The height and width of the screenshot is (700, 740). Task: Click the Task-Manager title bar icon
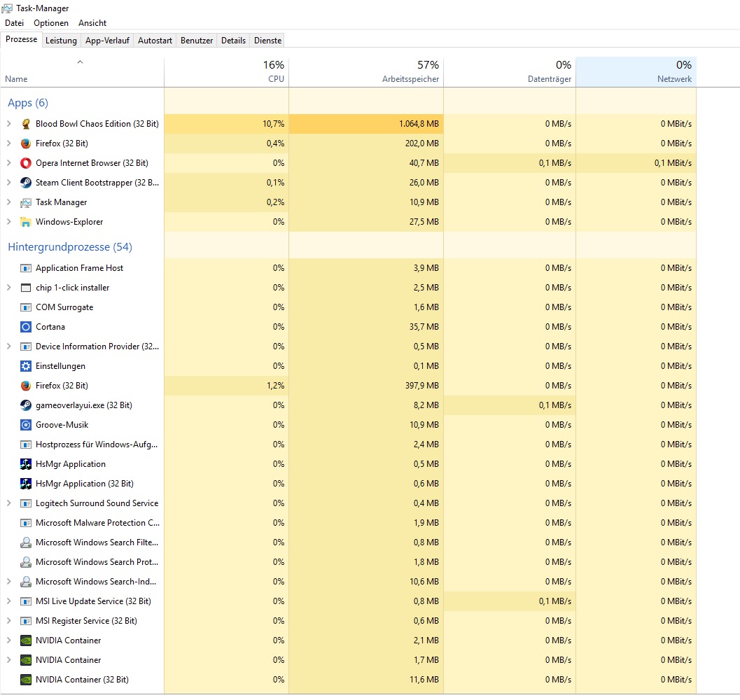coord(7,8)
